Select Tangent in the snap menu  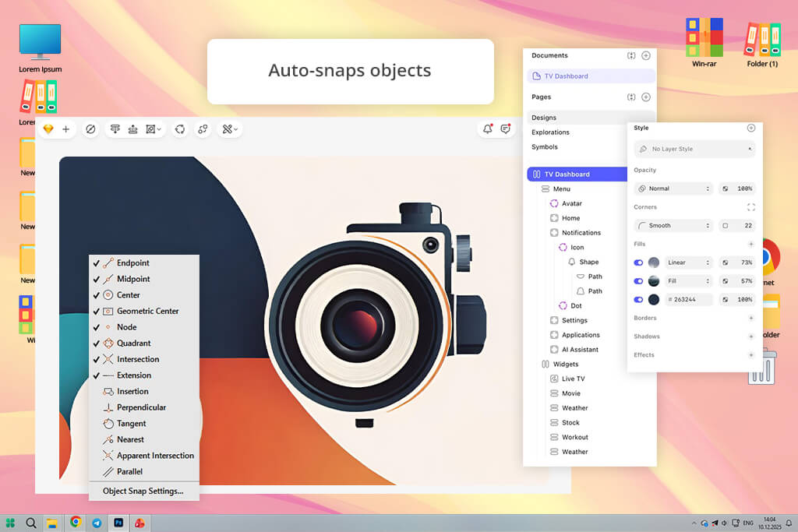click(x=131, y=424)
